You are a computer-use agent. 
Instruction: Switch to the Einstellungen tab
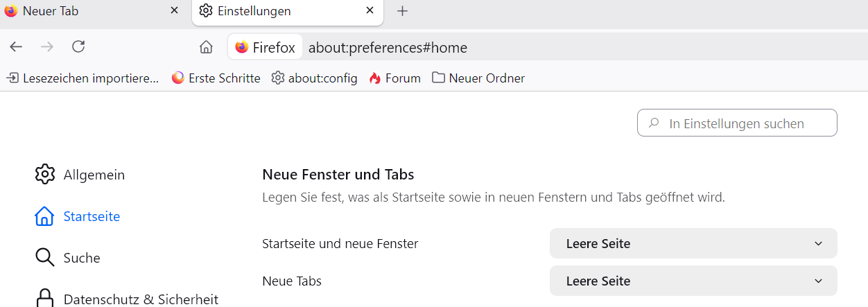click(x=277, y=11)
